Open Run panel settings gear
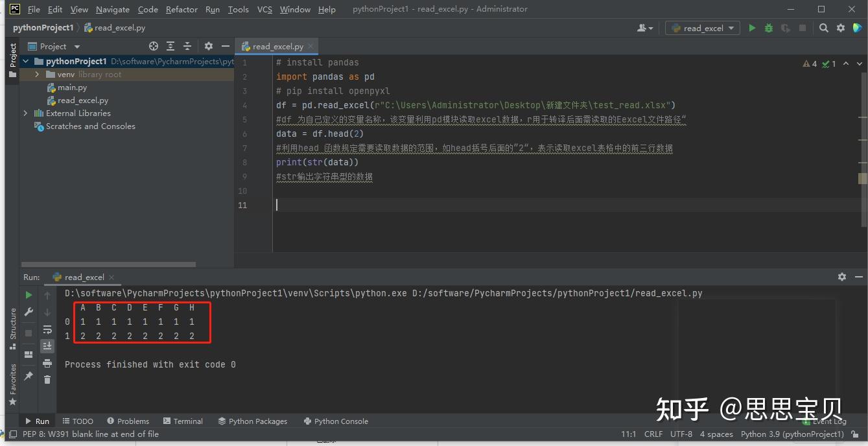Image resolution: width=868 pixels, height=446 pixels. [841, 277]
